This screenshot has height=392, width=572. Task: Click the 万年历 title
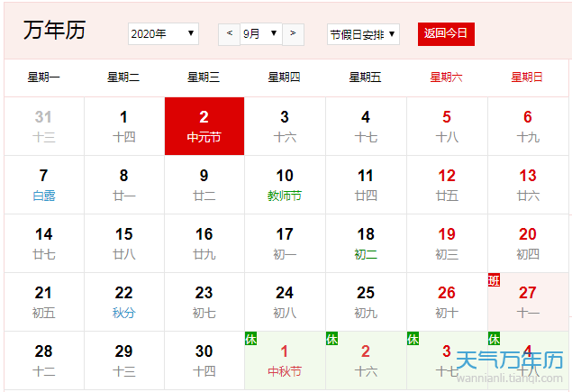coord(55,30)
